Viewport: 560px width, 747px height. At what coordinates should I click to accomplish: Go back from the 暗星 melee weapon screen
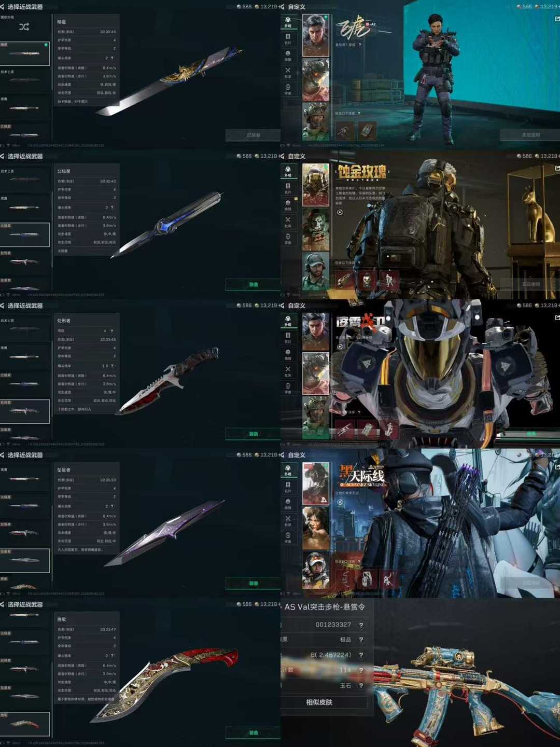tap(3, 7)
